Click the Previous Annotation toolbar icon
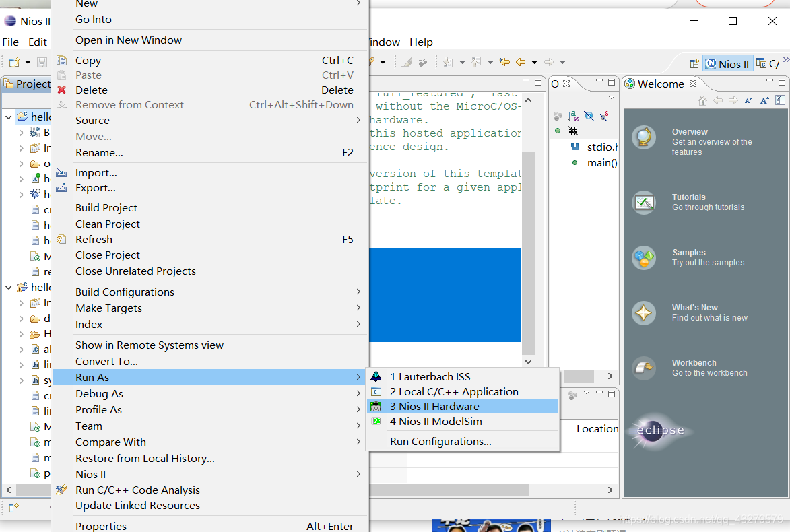The image size is (790, 532). tap(476, 62)
